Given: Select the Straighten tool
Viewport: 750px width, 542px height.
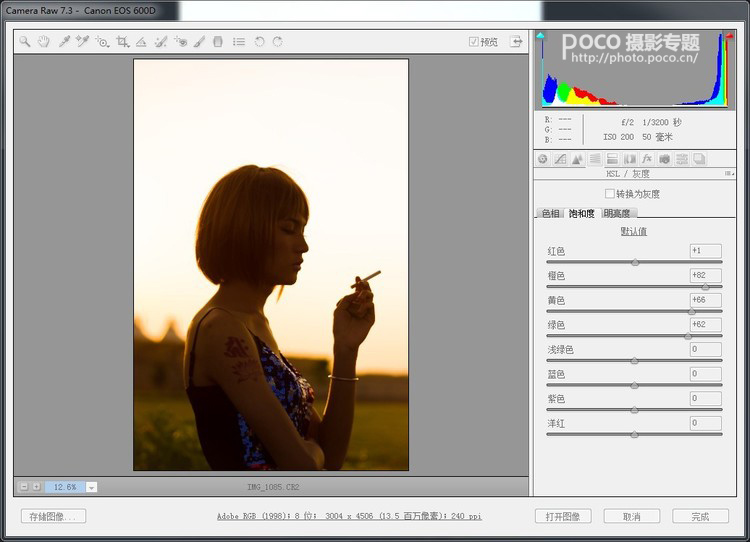Looking at the screenshot, I should click(141, 42).
